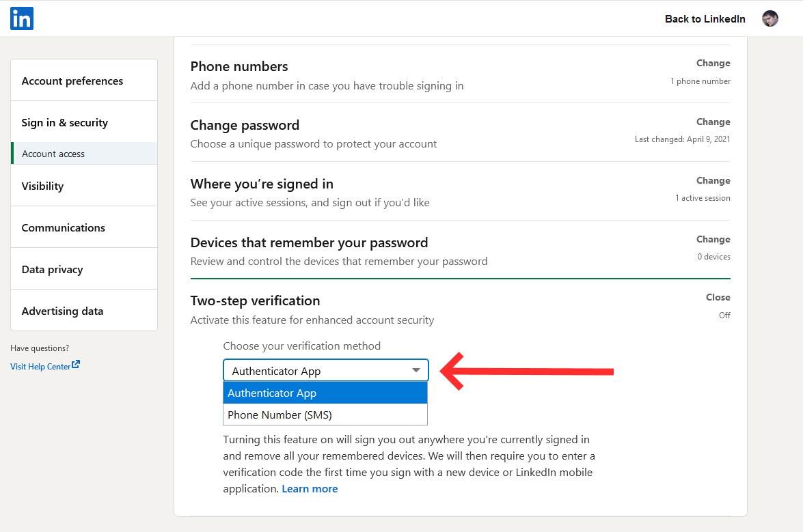This screenshot has height=532, width=803.
Task: Click Change next to Change password
Action: (713, 122)
